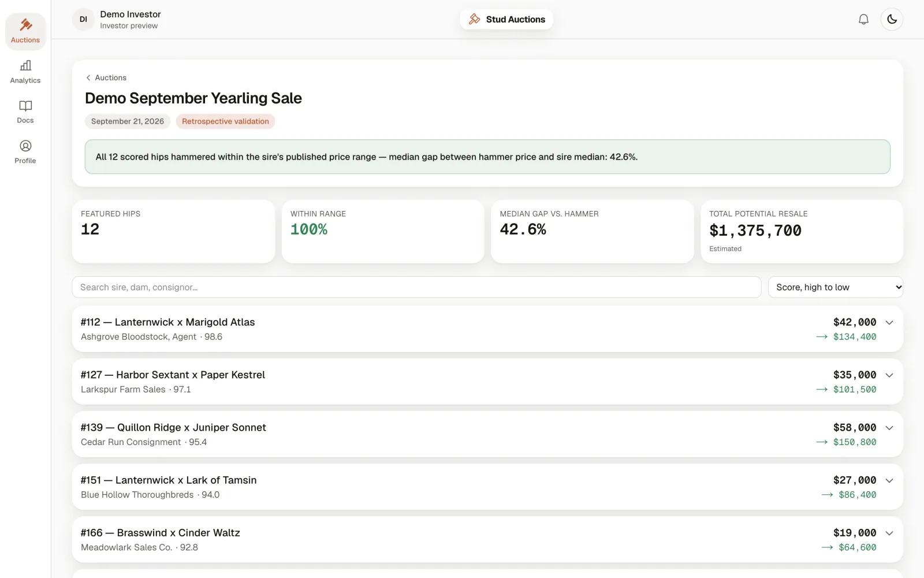Expand hip #112 Lanternwick x Marigold Atlas
924x578 pixels.
click(487, 329)
